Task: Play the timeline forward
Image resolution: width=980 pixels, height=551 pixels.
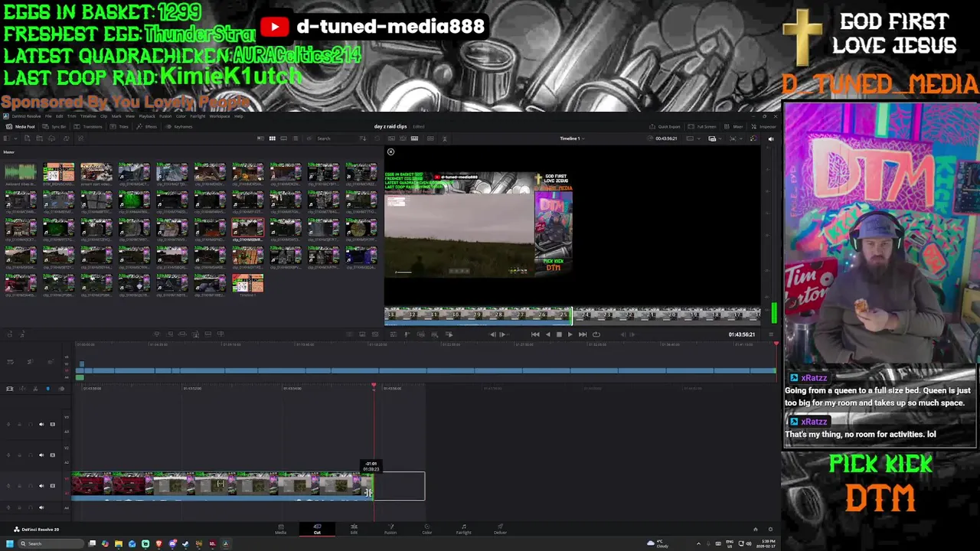Action: coord(570,334)
